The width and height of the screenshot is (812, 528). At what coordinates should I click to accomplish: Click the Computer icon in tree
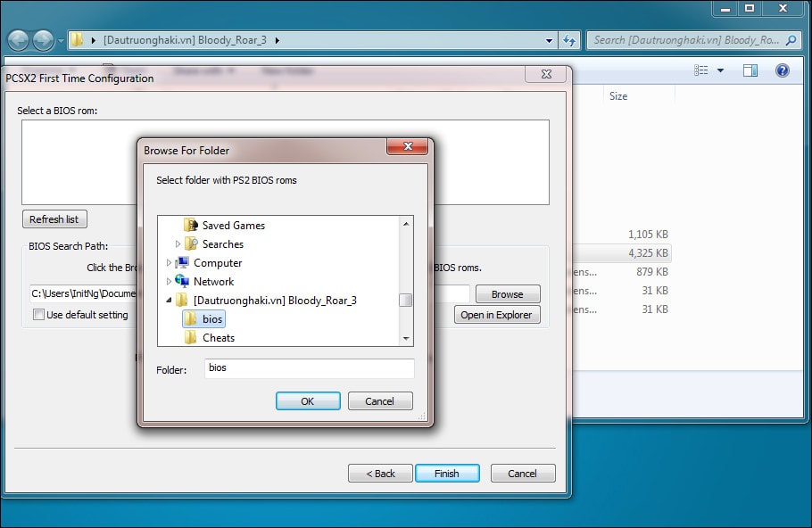click(182, 262)
